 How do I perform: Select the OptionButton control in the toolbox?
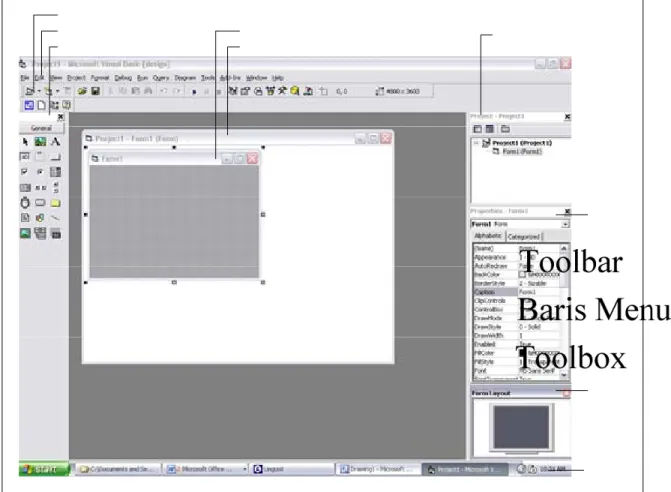coord(40,172)
